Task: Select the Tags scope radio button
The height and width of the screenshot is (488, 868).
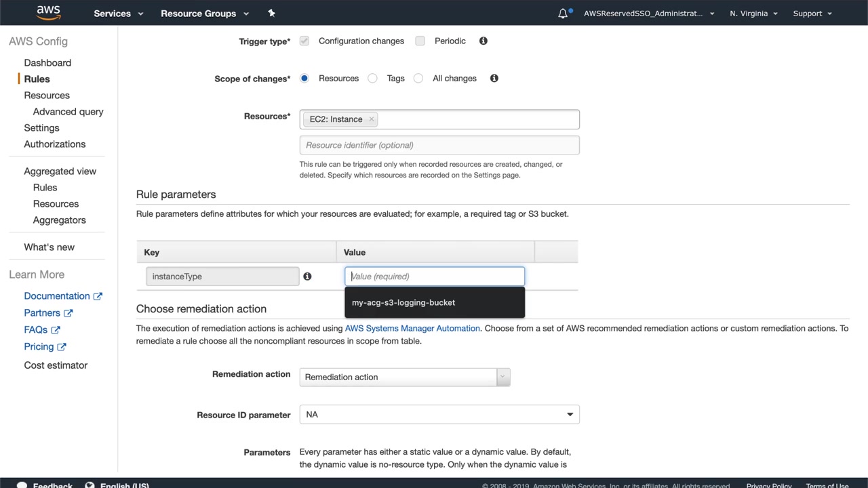Action: pos(372,78)
